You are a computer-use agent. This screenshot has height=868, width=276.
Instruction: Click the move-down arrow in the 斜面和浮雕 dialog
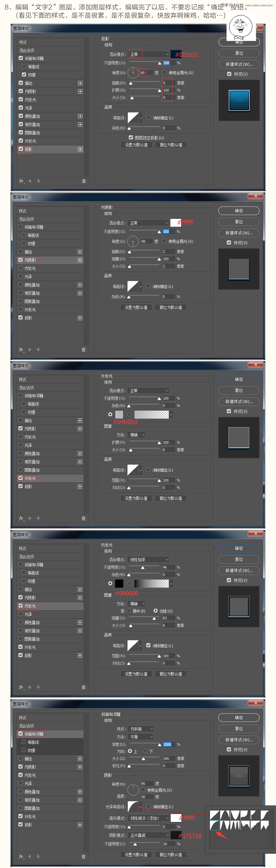click(38, 856)
